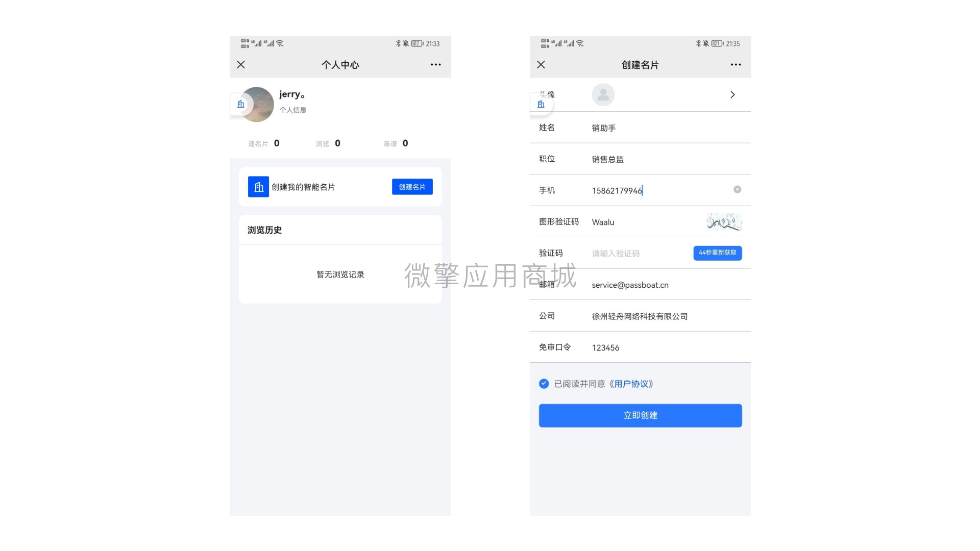980x551 pixels.
Task: Click 立即创建 to submit the form
Action: pyautogui.click(x=640, y=414)
